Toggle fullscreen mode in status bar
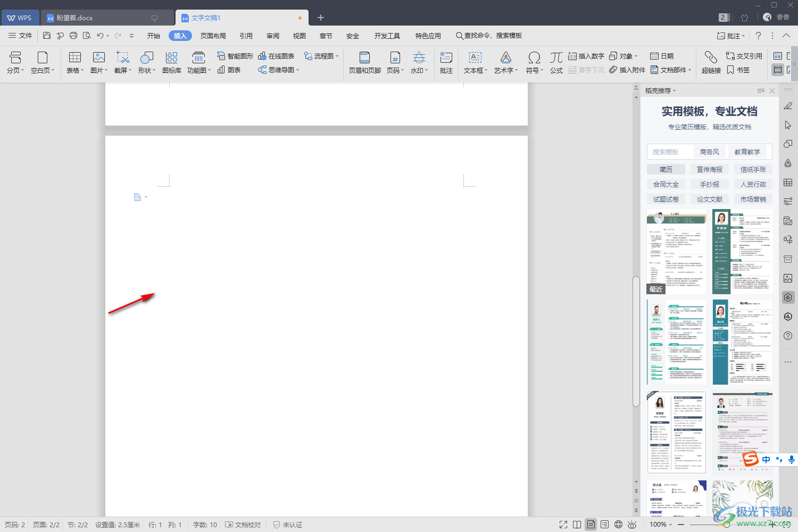The width and height of the screenshot is (798, 532). coord(563,525)
